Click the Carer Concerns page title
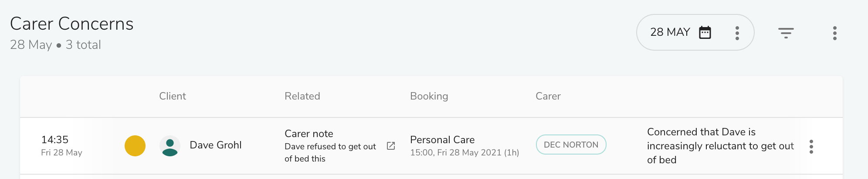 (x=72, y=24)
